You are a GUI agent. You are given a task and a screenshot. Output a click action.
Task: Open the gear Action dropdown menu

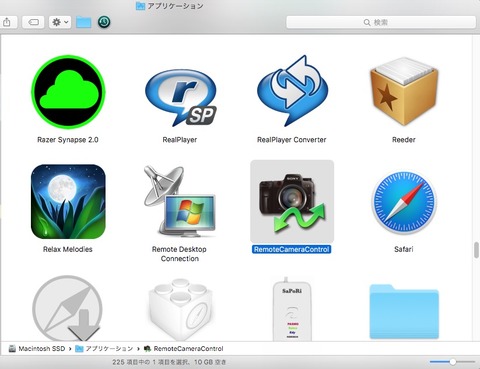60,22
